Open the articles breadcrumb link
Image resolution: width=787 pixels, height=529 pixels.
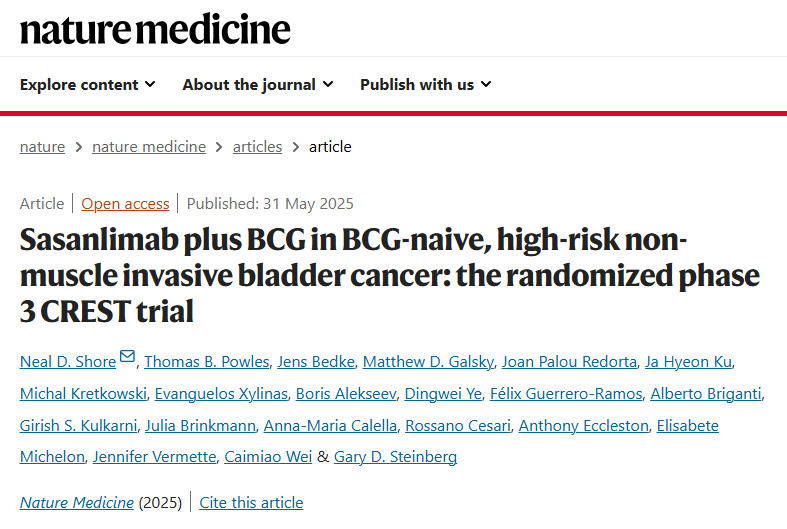click(257, 146)
